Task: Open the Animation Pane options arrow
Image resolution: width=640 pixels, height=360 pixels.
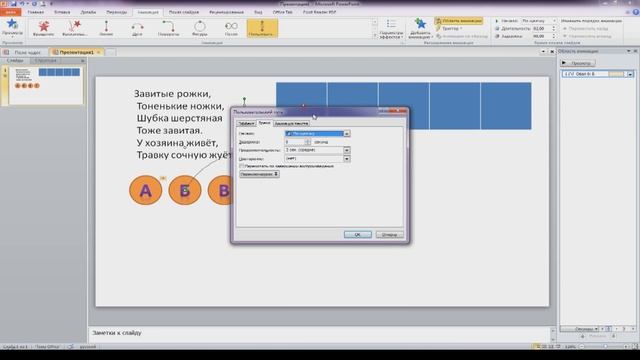Action: point(629,51)
